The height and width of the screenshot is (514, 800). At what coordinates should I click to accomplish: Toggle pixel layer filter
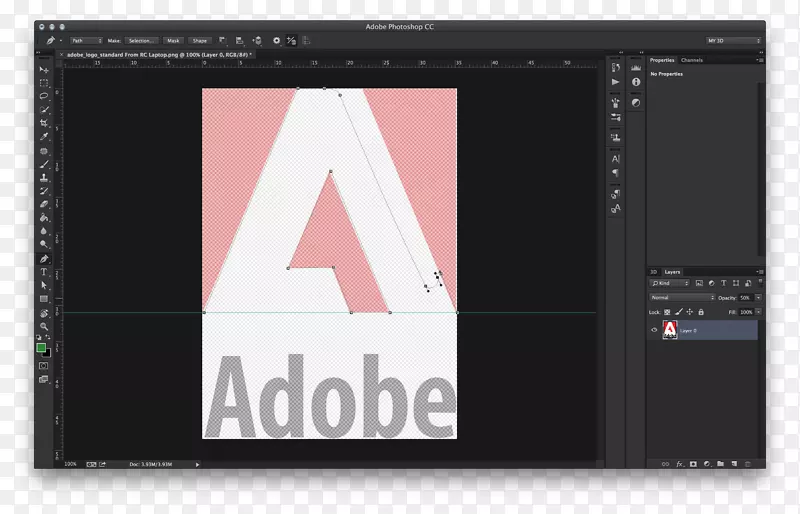699,283
